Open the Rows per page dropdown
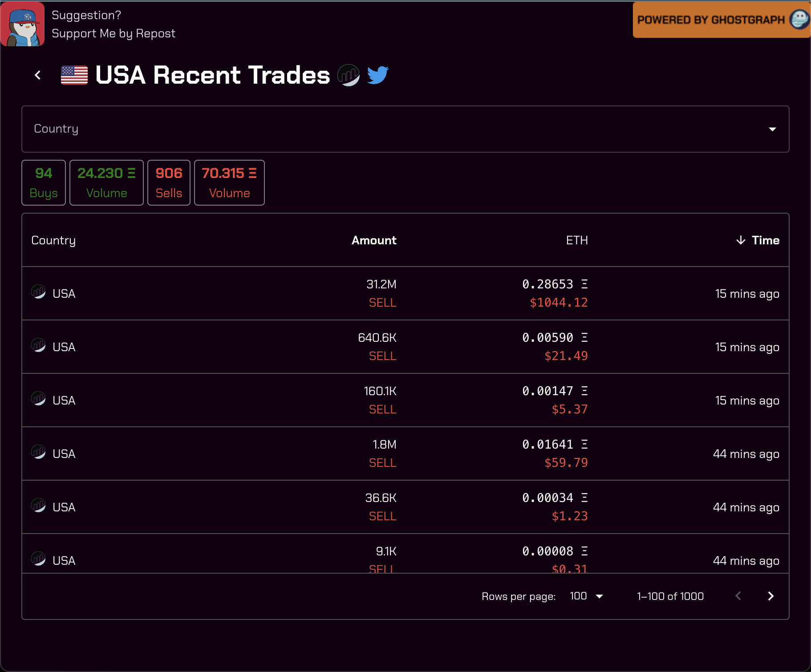 586,596
